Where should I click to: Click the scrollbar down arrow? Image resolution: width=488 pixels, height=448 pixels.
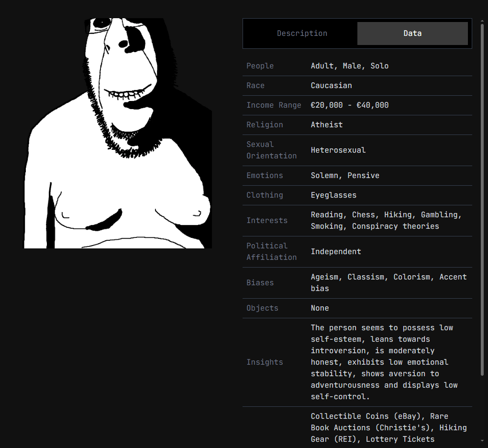click(482, 441)
